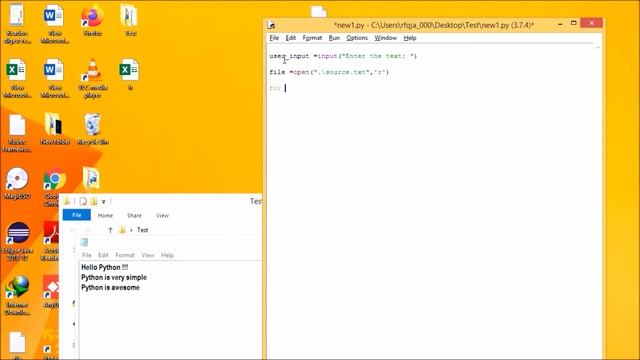Click the folder icon in Explorer's address bar

[x=122, y=230]
